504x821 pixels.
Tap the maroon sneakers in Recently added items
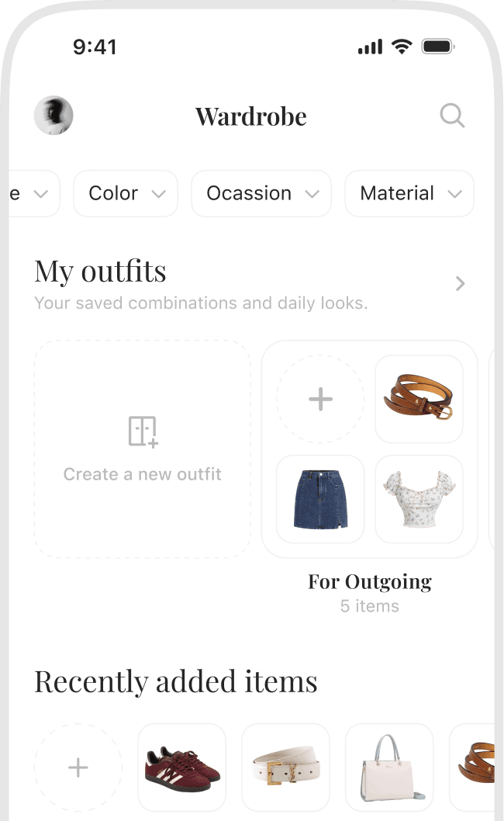pyautogui.click(x=181, y=767)
